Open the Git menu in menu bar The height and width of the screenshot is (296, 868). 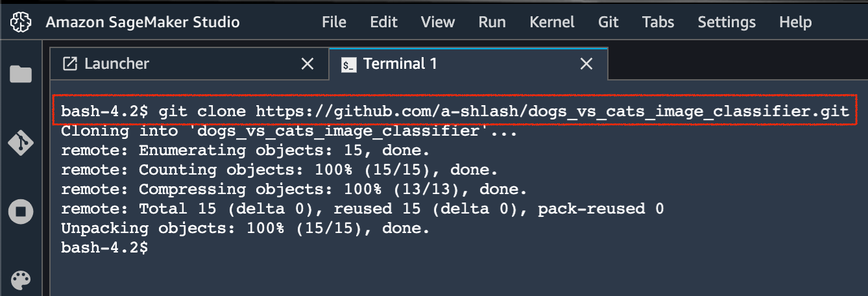coord(608,22)
